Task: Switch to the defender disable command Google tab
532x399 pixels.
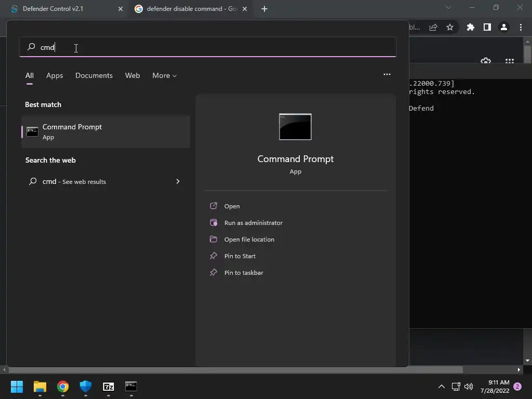Action: pos(192,9)
